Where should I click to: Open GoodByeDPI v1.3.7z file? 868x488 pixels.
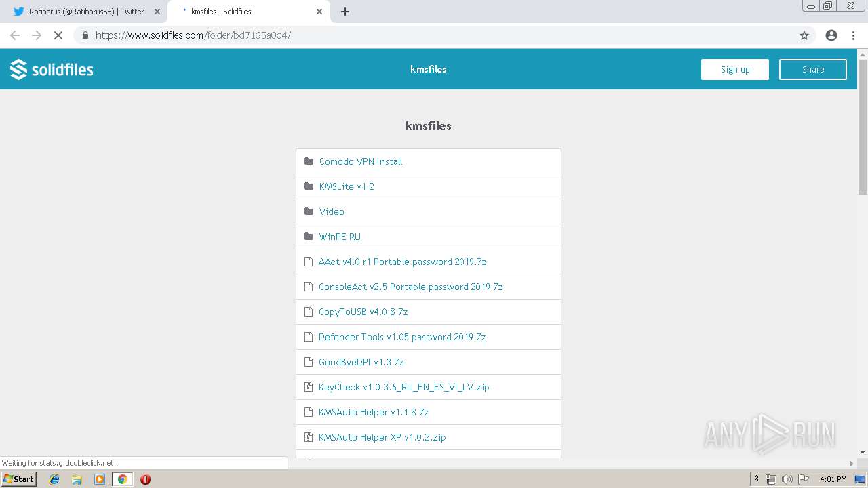pyautogui.click(x=361, y=362)
